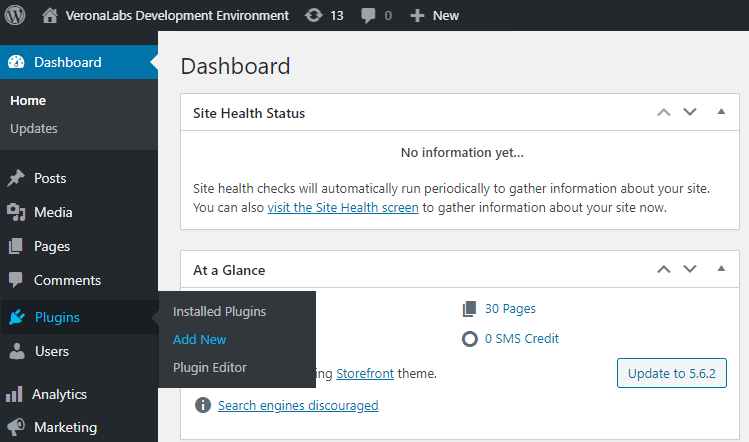Click the circle icon beside SMS Credit

tap(470, 339)
